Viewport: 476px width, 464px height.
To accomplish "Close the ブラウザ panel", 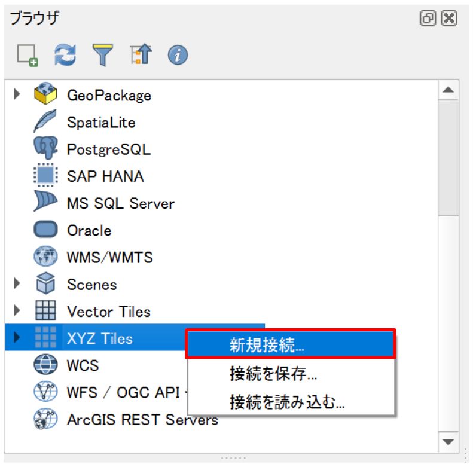I will [x=449, y=19].
